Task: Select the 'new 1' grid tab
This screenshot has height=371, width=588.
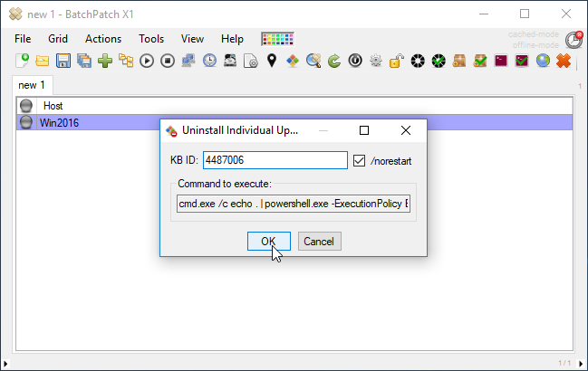Action: tap(32, 85)
